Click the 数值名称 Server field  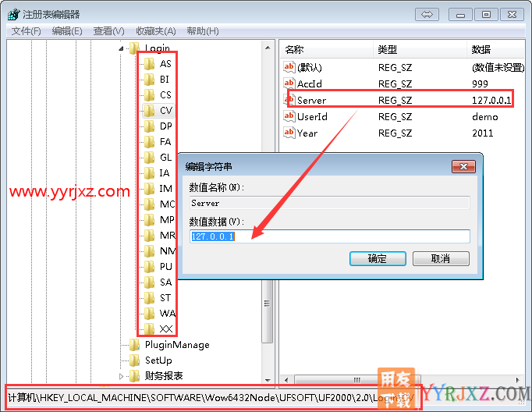click(330, 203)
